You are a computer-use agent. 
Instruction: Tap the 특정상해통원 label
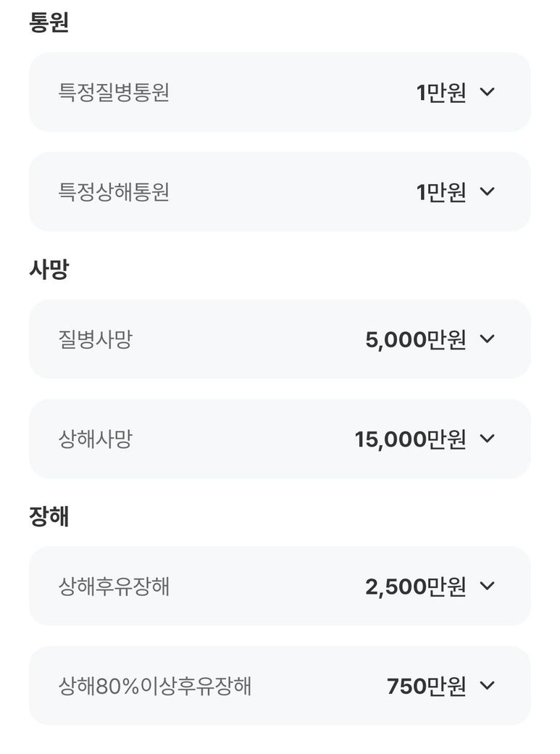coord(114,192)
